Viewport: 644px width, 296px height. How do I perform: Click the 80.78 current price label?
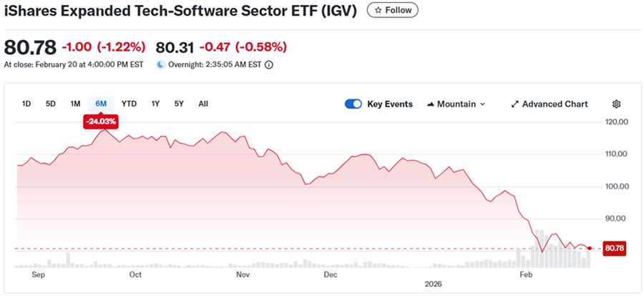point(615,248)
